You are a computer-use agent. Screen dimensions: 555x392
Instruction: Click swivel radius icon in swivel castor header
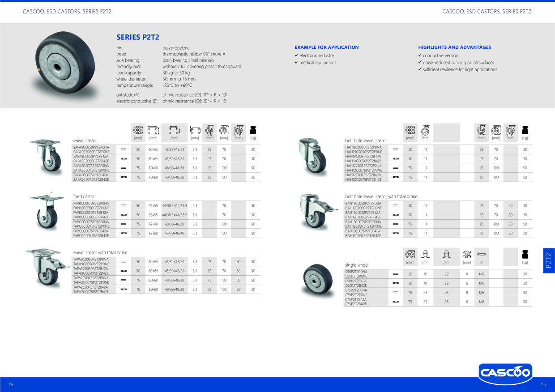[239, 130]
